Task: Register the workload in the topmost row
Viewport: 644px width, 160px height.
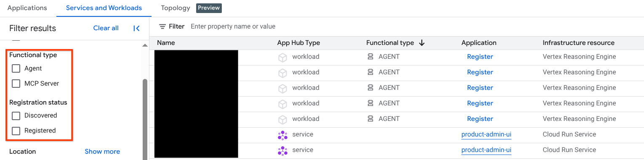Action: pos(480,57)
